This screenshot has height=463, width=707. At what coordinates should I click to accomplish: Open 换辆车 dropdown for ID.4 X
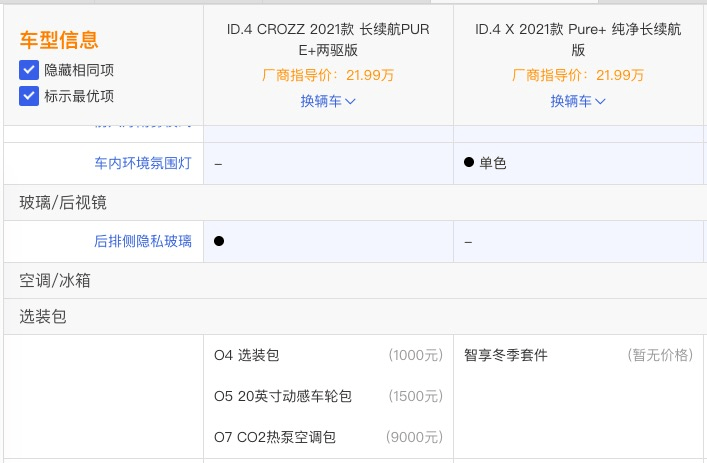point(578,101)
